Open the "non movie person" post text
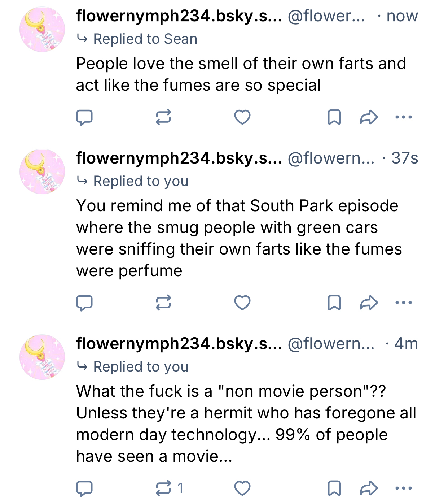This screenshot has width=435, height=504. (x=245, y=423)
